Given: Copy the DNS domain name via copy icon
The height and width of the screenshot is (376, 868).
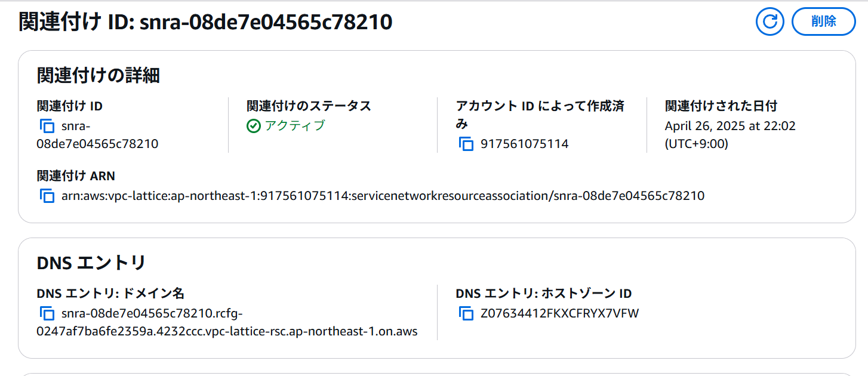Looking at the screenshot, I should tap(47, 313).
